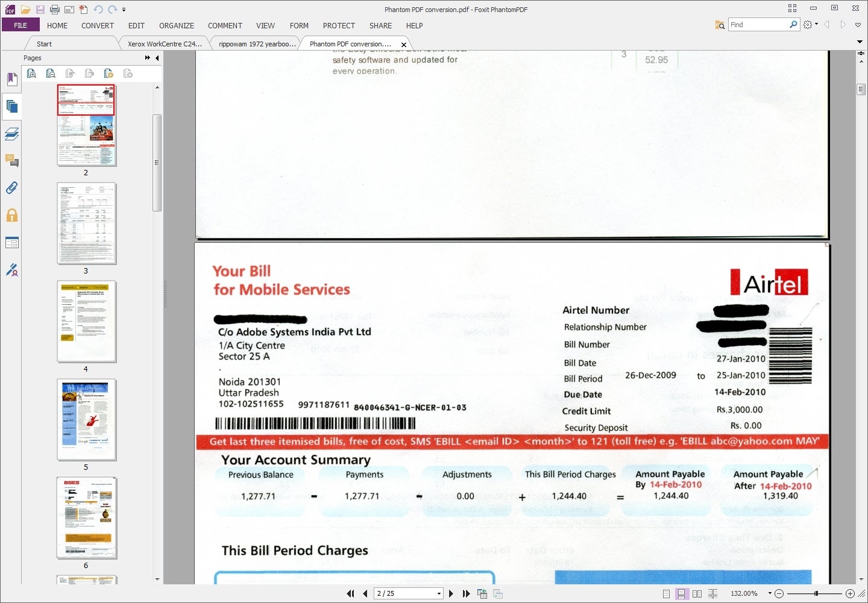Click the insert pages icon in Pages panel
Screen dimensions: 868x603
coord(108,73)
